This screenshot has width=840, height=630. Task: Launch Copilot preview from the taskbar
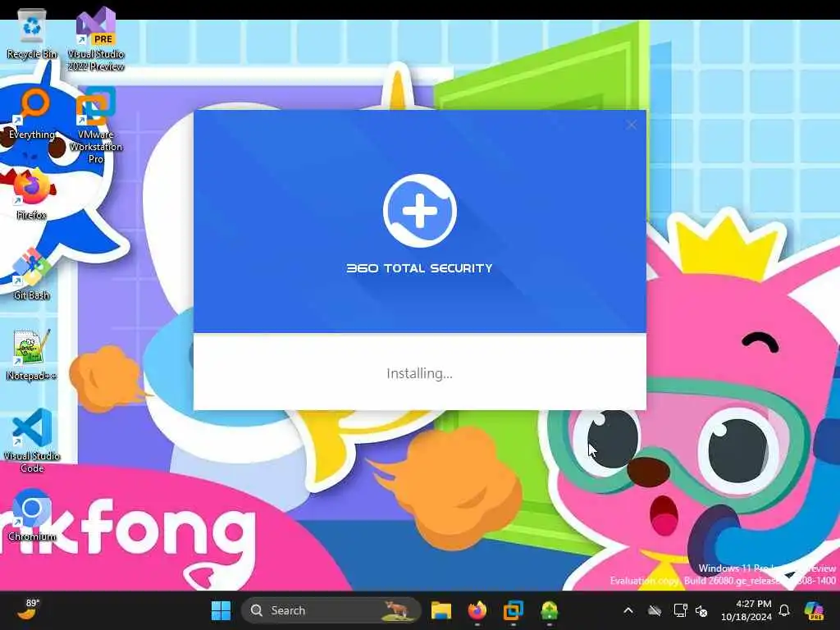click(814, 610)
